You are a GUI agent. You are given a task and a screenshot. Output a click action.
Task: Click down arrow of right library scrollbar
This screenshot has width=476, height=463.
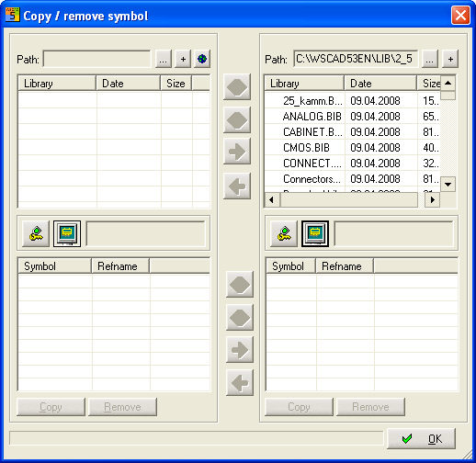pyautogui.click(x=448, y=185)
